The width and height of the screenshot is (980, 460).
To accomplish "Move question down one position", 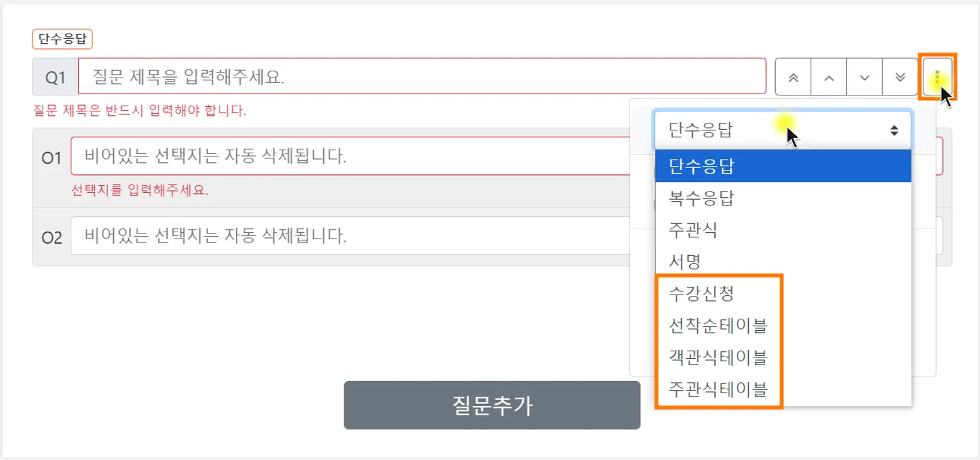I will (864, 77).
